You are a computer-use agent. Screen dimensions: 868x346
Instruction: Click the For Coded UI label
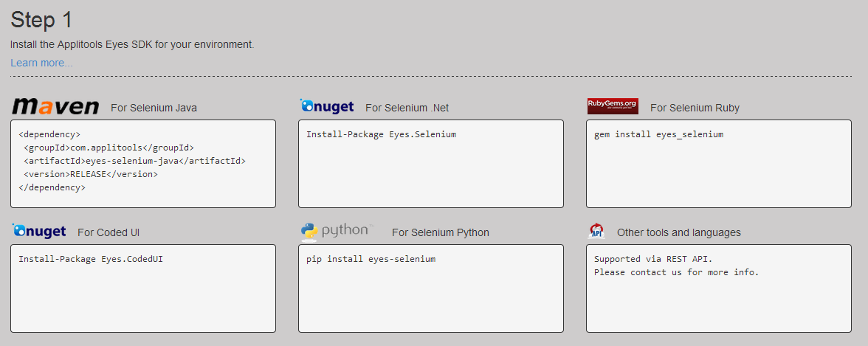click(108, 232)
